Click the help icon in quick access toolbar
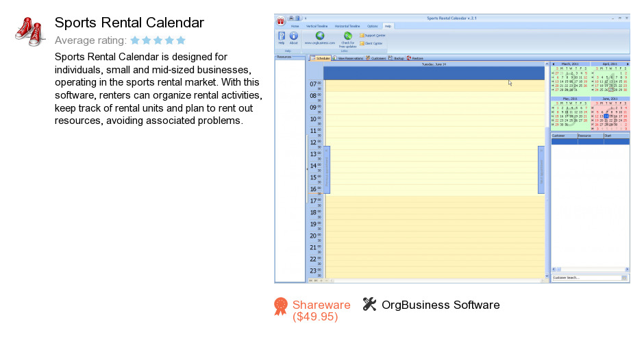The width and height of the screenshot is (644, 341). pos(298,18)
